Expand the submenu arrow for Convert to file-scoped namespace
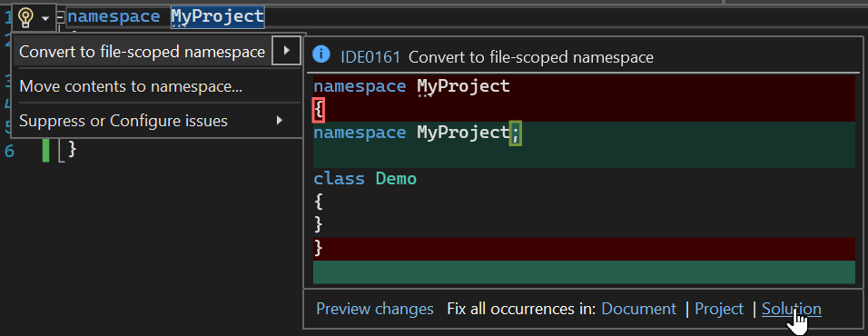The image size is (868, 336). pyautogui.click(x=286, y=51)
